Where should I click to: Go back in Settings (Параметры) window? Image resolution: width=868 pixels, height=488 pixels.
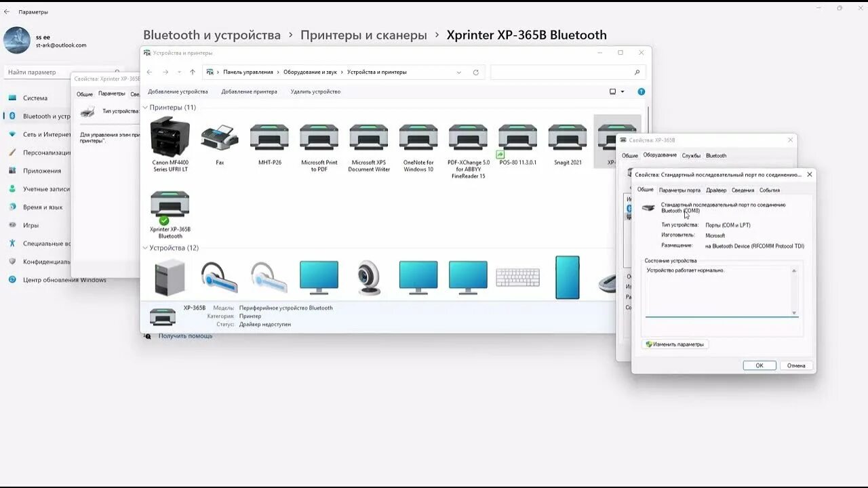(x=7, y=12)
